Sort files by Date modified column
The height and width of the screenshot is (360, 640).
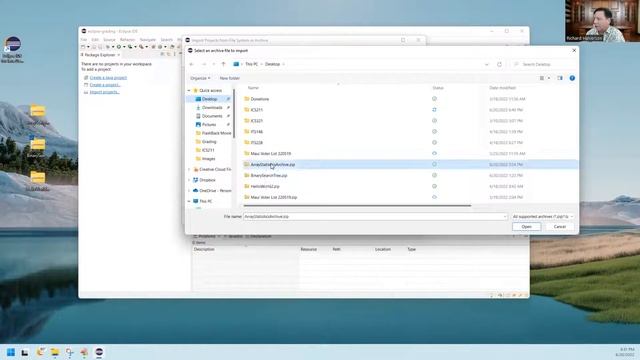pos(502,88)
